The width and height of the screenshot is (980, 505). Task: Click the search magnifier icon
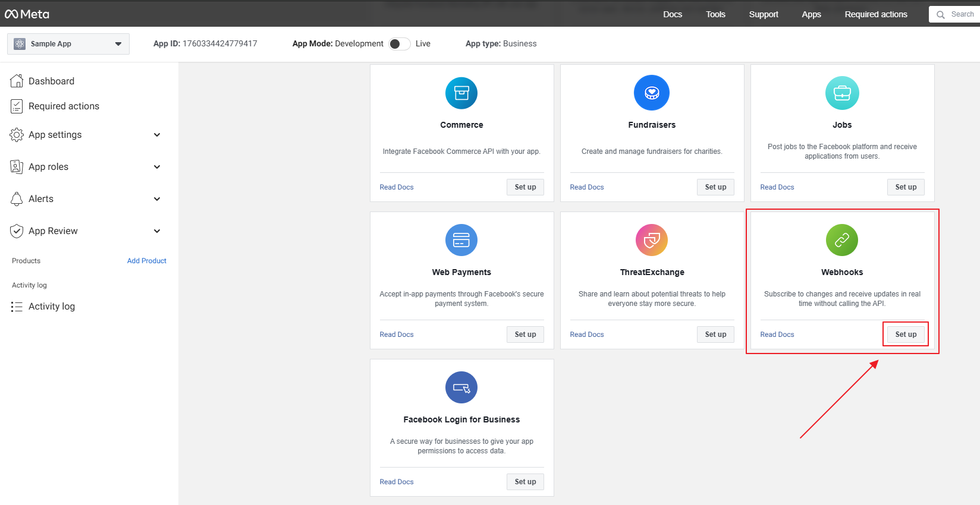pos(941,15)
